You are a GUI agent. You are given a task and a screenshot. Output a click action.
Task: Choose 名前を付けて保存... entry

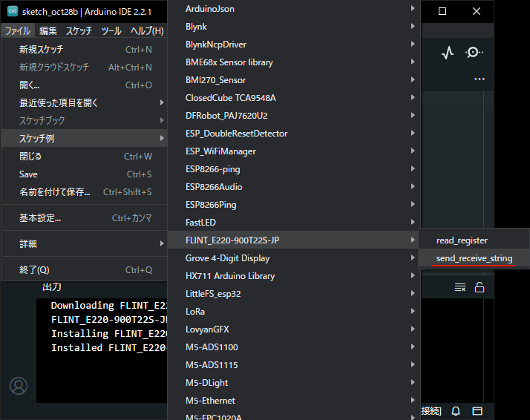pyautogui.click(x=85, y=192)
